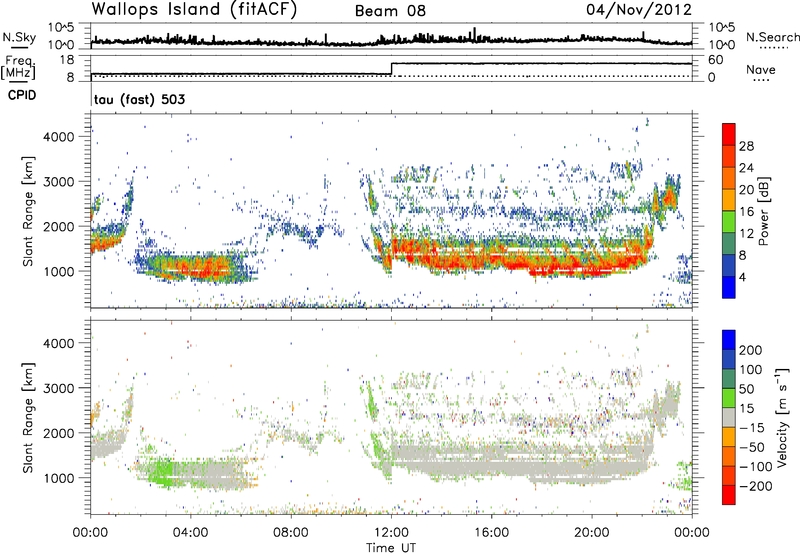Click the Wallops Island (fitACF) title
The height and width of the screenshot is (554, 800).
coord(194,10)
